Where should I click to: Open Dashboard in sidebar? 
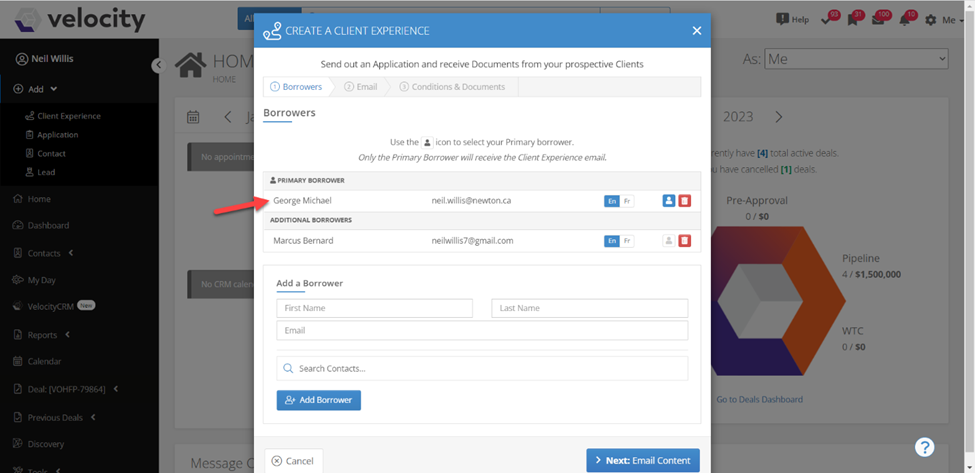pyautogui.click(x=40, y=226)
